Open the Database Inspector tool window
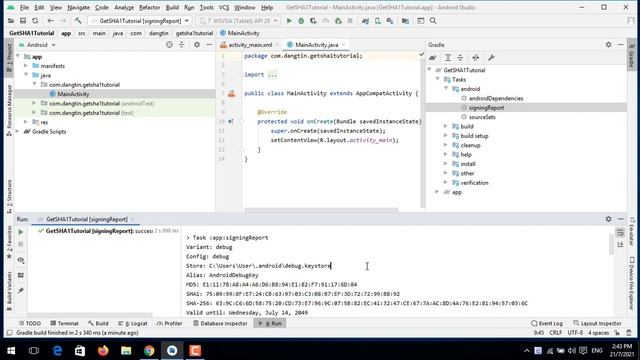The height and width of the screenshot is (360, 640). (220, 323)
